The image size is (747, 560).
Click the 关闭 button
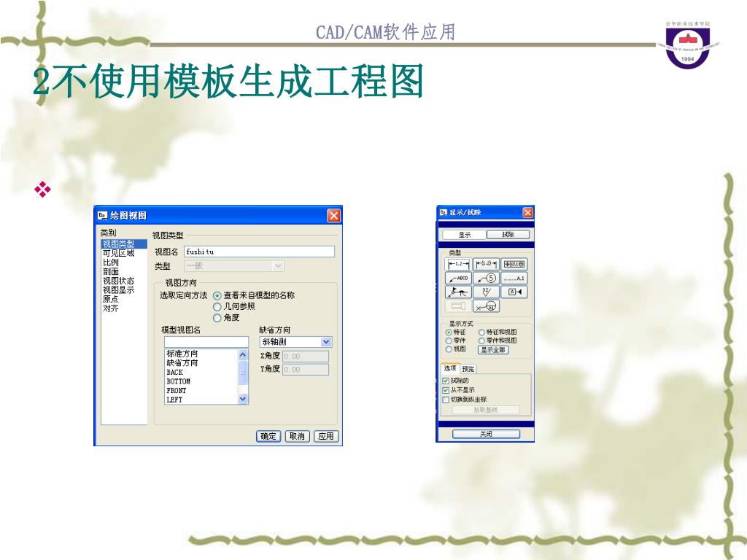pos(486,434)
